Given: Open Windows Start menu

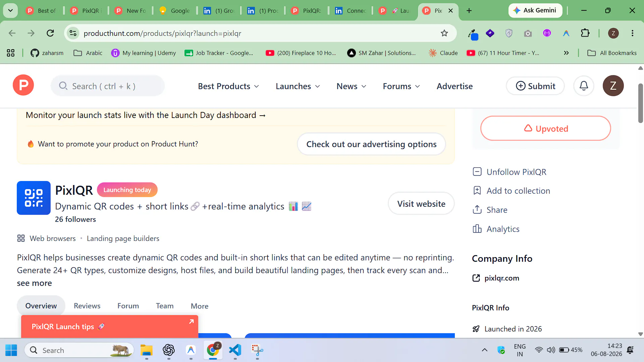Looking at the screenshot, I should tap(11, 350).
